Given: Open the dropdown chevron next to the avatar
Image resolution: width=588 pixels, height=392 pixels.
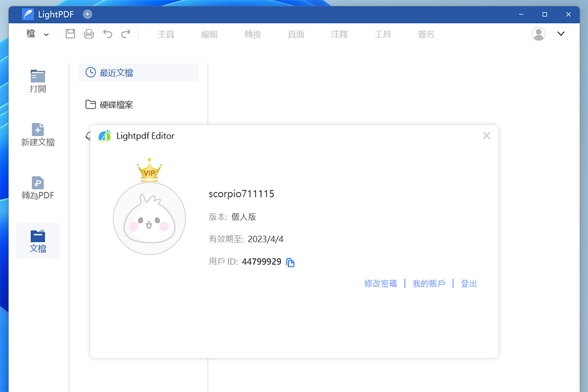Looking at the screenshot, I should [560, 33].
